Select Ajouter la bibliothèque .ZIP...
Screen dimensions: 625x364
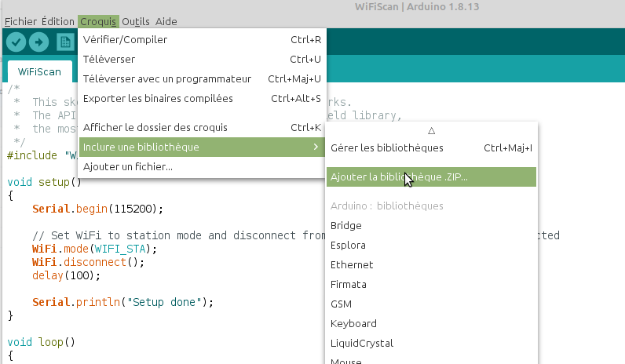(x=431, y=177)
